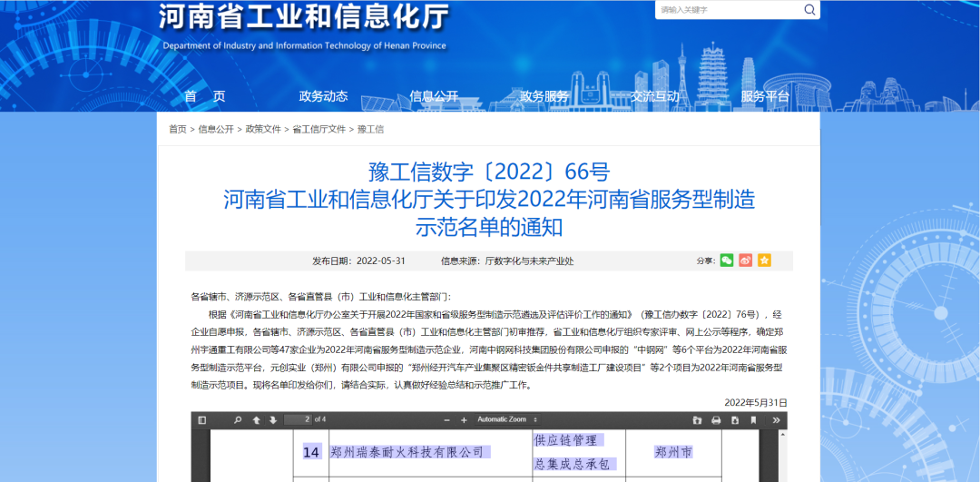The height and width of the screenshot is (482, 980).
Task: Add page to favorites star icon
Action: tap(764, 261)
